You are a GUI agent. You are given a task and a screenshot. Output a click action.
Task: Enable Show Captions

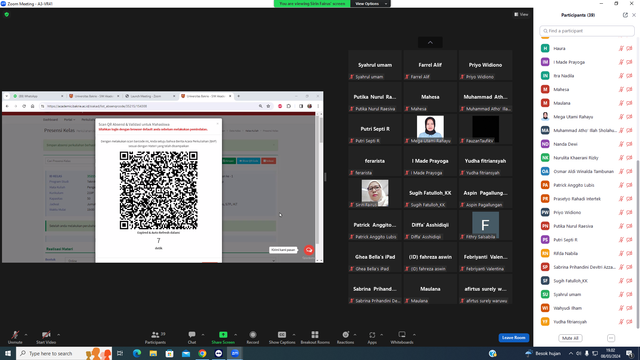(x=282, y=337)
